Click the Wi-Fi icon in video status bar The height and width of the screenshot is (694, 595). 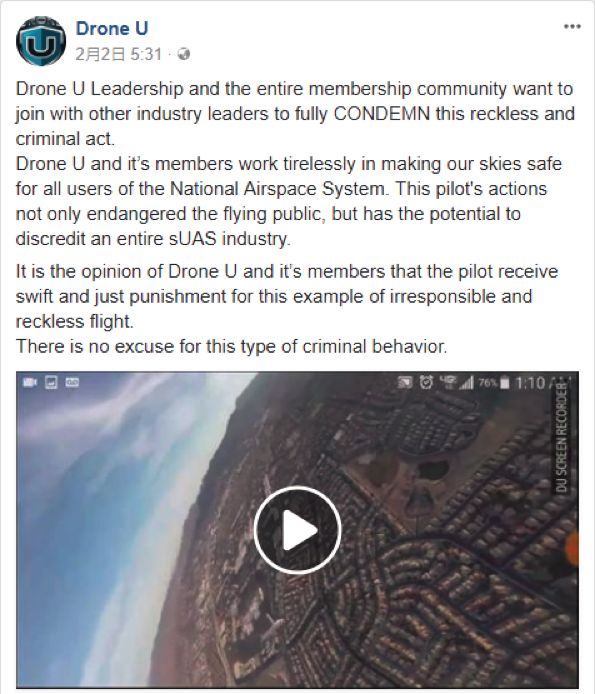(x=448, y=381)
